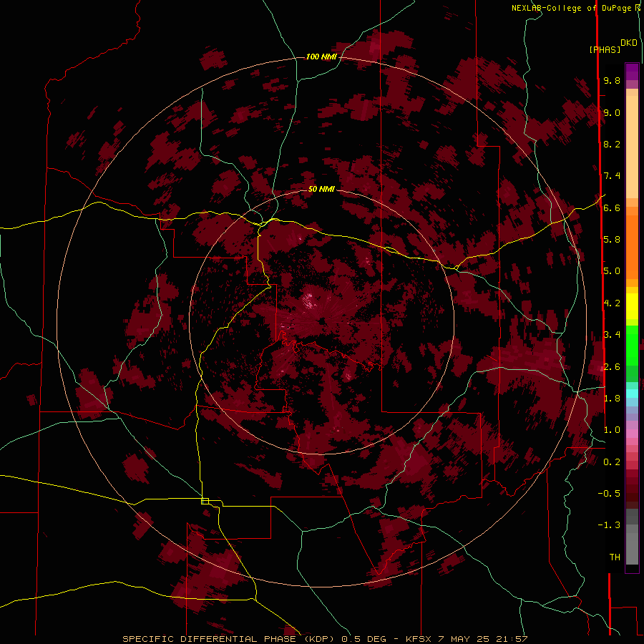Click the "0.2" legend value
644x644 pixels.
tap(612, 462)
